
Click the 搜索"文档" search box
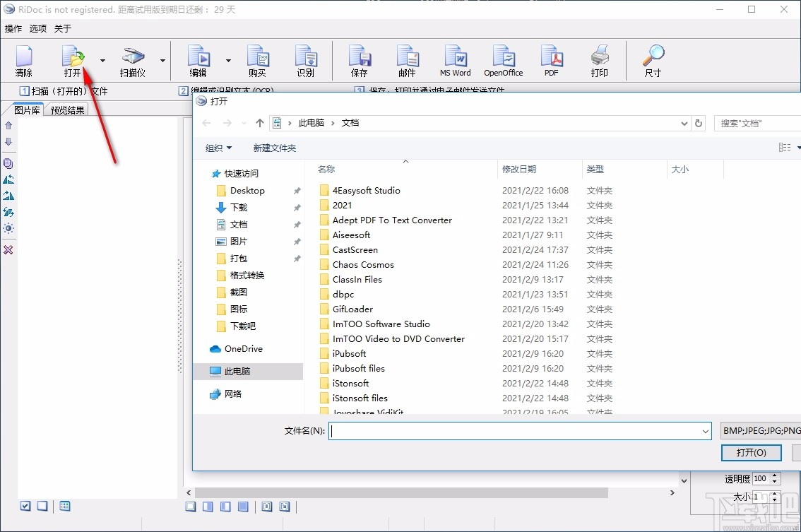pyautogui.click(x=758, y=123)
